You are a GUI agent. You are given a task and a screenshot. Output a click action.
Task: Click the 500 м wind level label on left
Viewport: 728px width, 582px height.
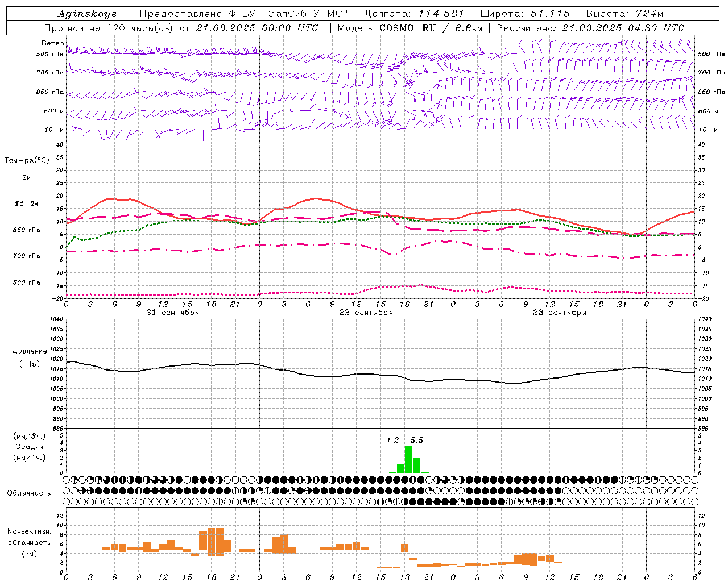54,111
